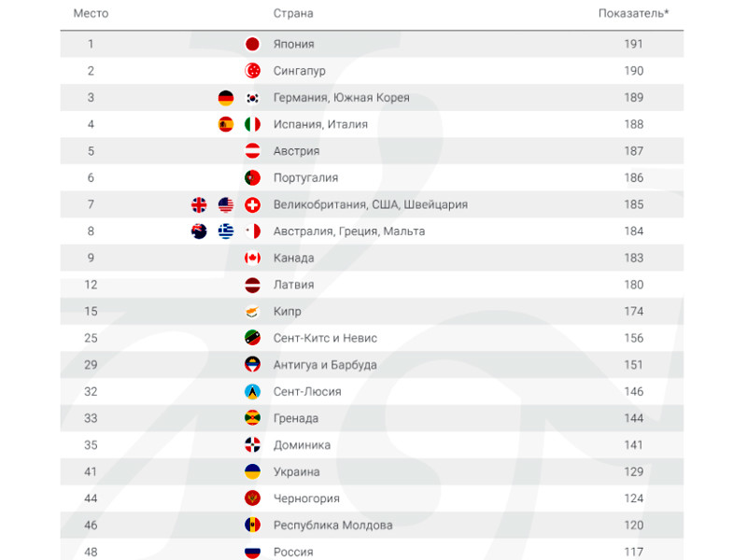Click the Canada flag icon
The height and width of the screenshot is (560, 747).
251,258
